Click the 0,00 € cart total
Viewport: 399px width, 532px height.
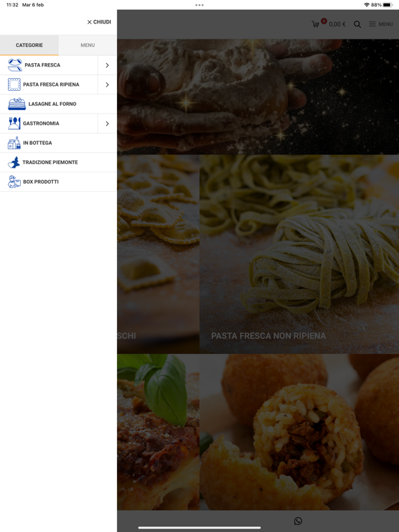point(337,24)
